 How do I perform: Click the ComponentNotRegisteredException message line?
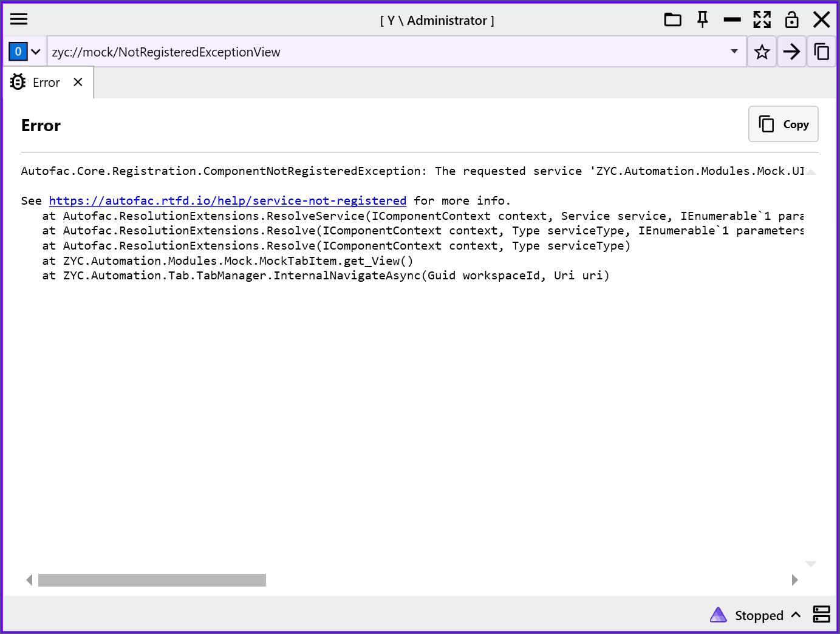(412, 171)
